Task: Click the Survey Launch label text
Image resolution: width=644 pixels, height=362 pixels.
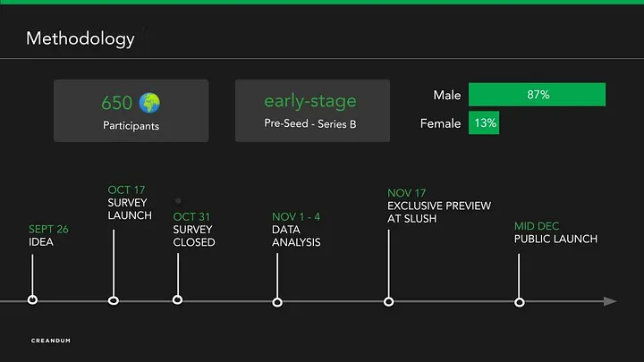Action: (130, 209)
